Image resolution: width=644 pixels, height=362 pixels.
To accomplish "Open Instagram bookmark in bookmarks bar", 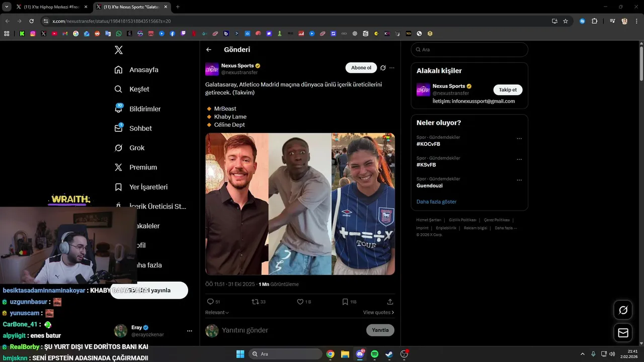I will point(33,34).
